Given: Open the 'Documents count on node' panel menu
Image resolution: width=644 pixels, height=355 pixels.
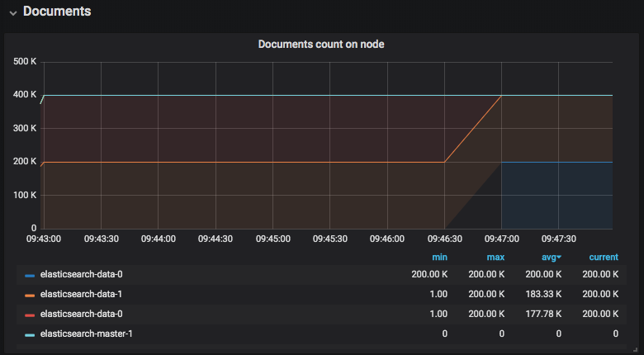Looking at the screenshot, I should pyautogui.click(x=321, y=45).
